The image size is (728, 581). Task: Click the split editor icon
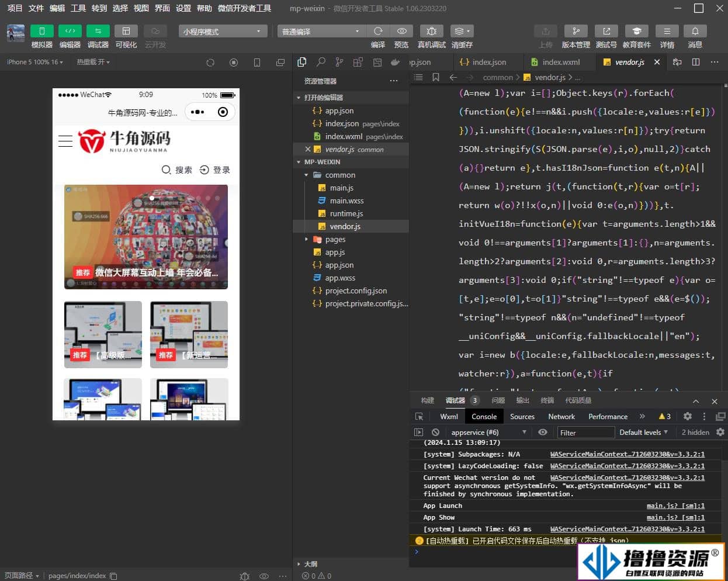point(696,62)
